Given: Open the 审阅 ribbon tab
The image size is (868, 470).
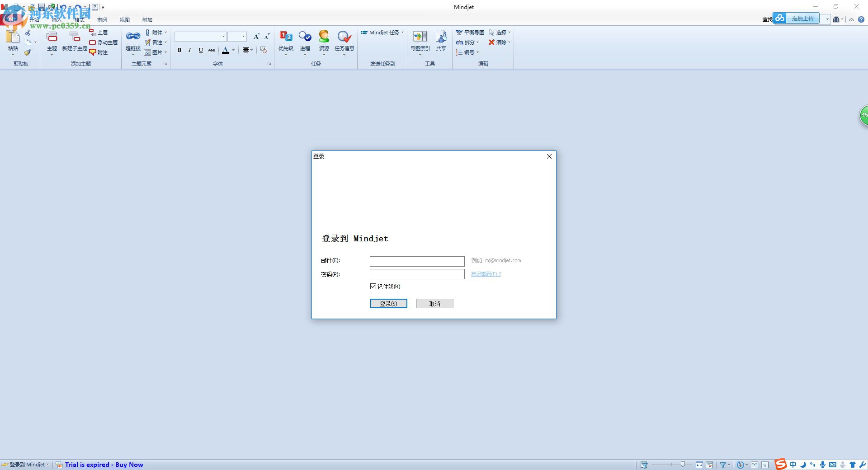Looking at the screenshot, I should click(102, 20).
